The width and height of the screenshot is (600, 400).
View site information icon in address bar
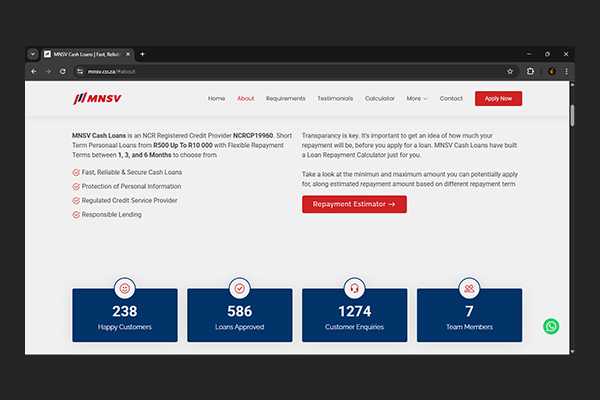[80, 72]
